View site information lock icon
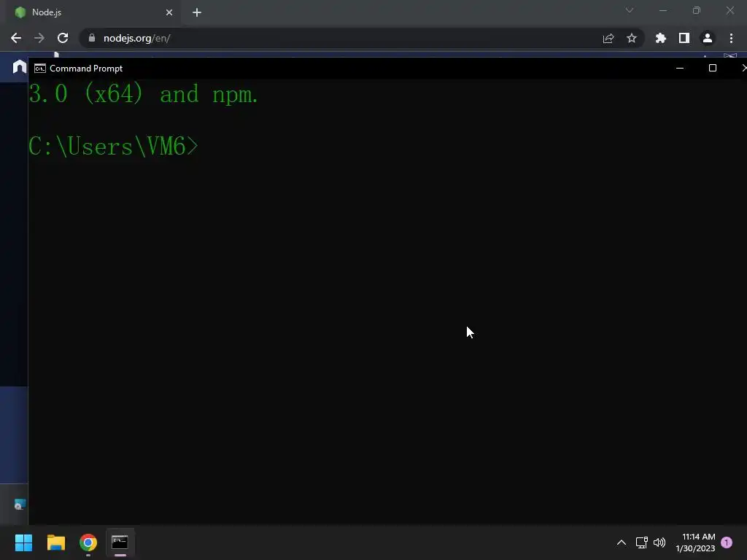This screenshot has width=747, height=560. (x=92, y=38)
